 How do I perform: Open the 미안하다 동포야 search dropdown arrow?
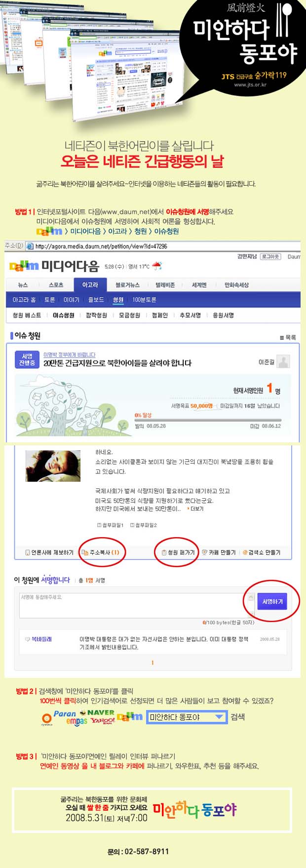[x=220, y=717]
